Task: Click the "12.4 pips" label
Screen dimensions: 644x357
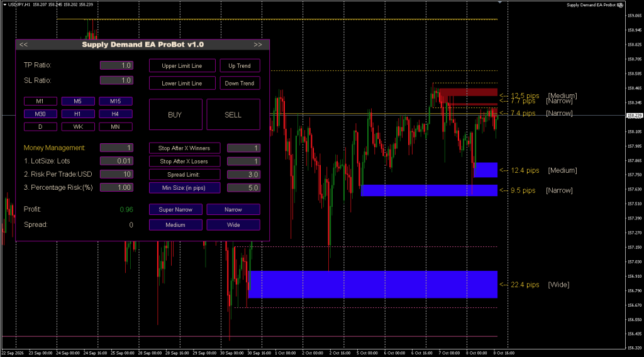Action: pos(525,170)
